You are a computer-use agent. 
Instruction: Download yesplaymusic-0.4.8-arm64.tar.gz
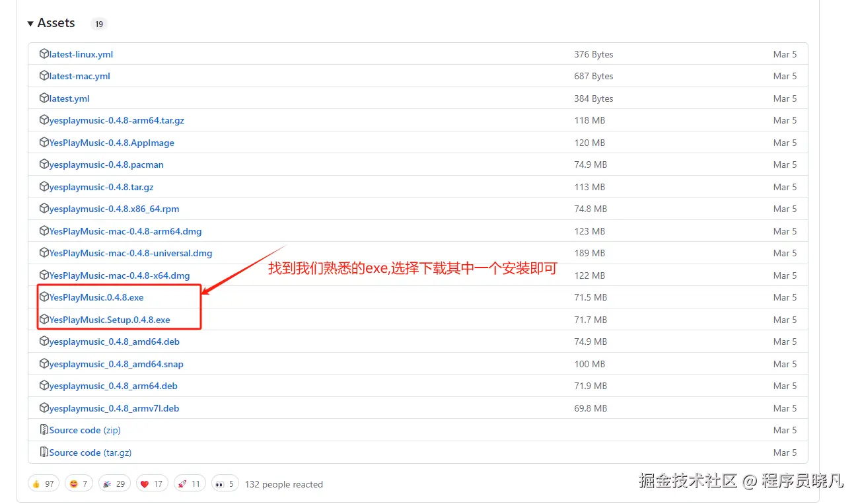tap(117, 120)
